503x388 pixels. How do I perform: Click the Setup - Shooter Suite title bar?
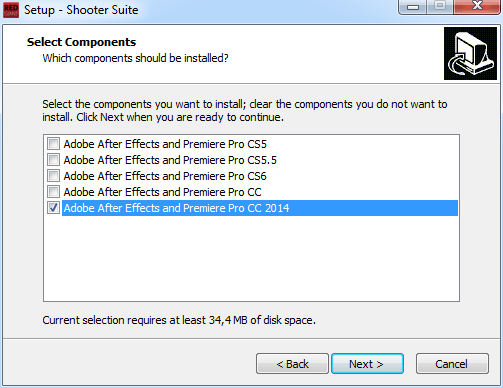tap(233, 10)
